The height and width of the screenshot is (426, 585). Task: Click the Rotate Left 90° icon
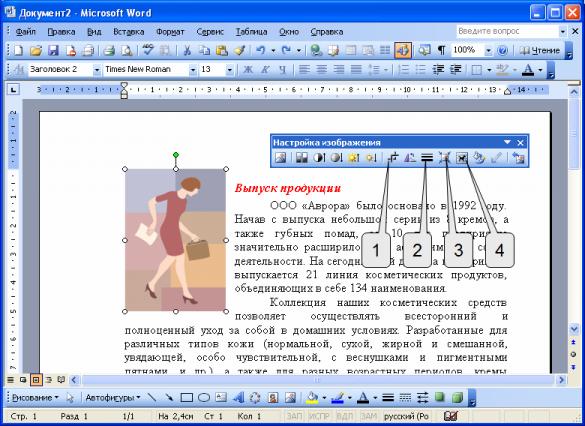pyautogui.click(x=410, y=158)
